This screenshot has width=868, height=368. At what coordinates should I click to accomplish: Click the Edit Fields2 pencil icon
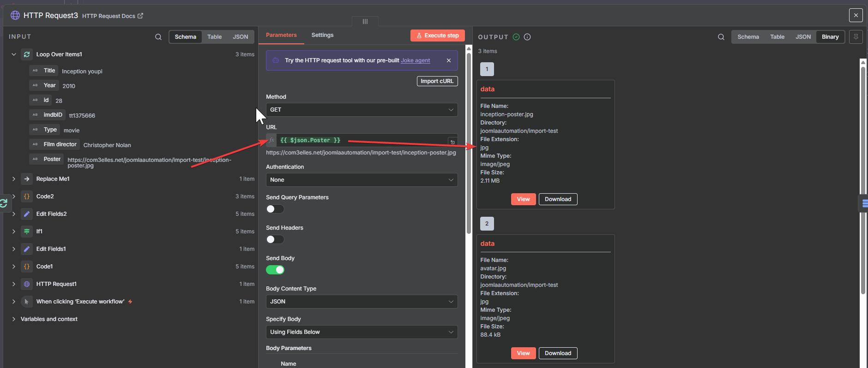coord(27,214)
